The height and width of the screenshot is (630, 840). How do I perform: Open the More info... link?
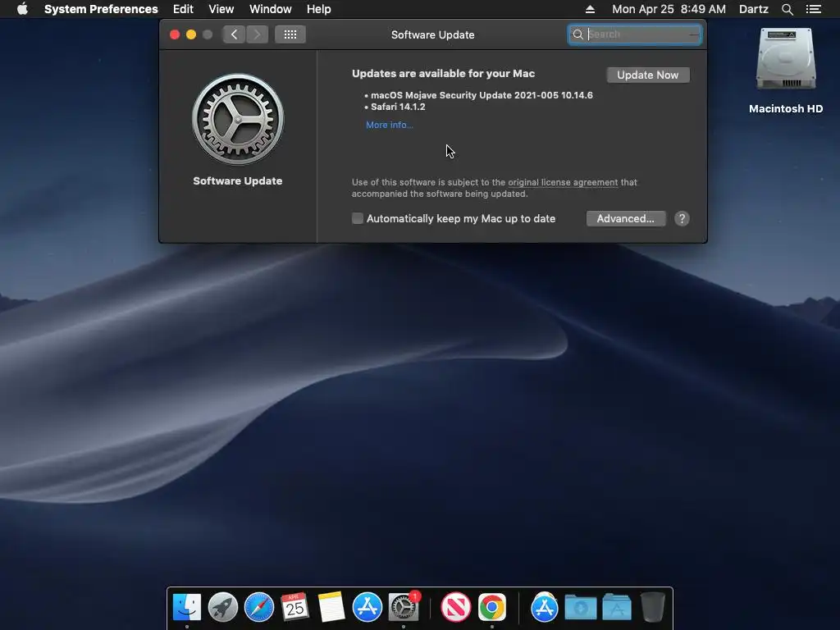(x=390, y=125)
